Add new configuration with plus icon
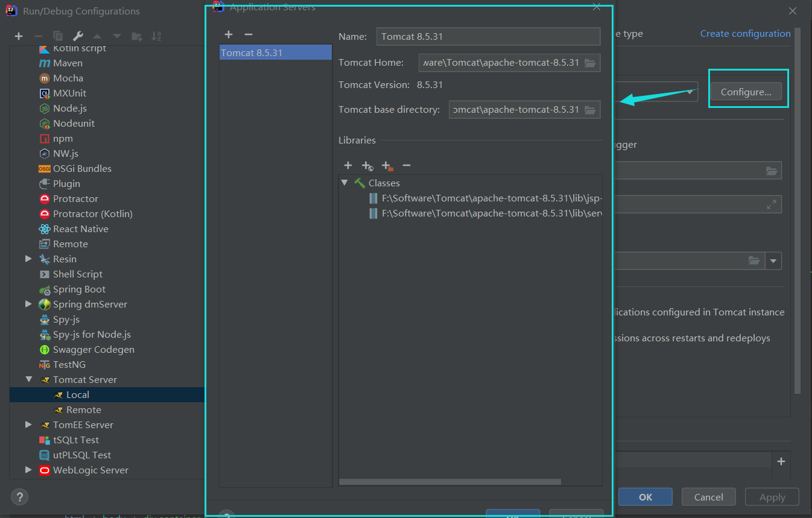The image size is (812, 518). point(19,36)
